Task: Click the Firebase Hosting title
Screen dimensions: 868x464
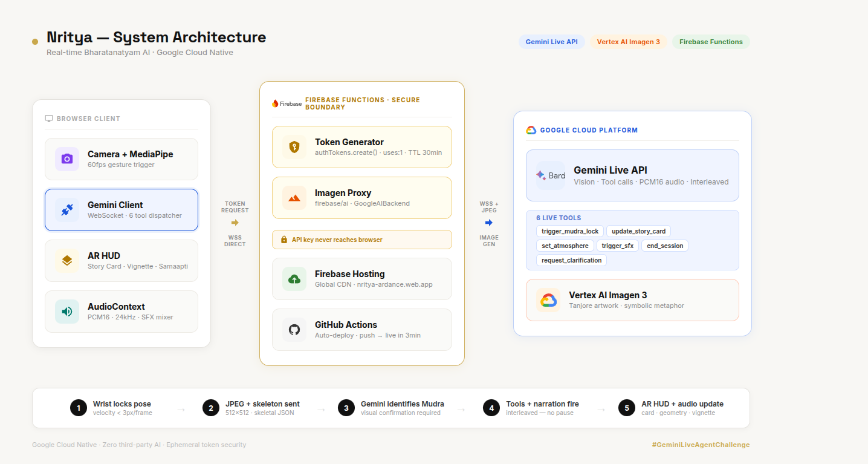Action: pyautogui.click(x=350, y=274)
